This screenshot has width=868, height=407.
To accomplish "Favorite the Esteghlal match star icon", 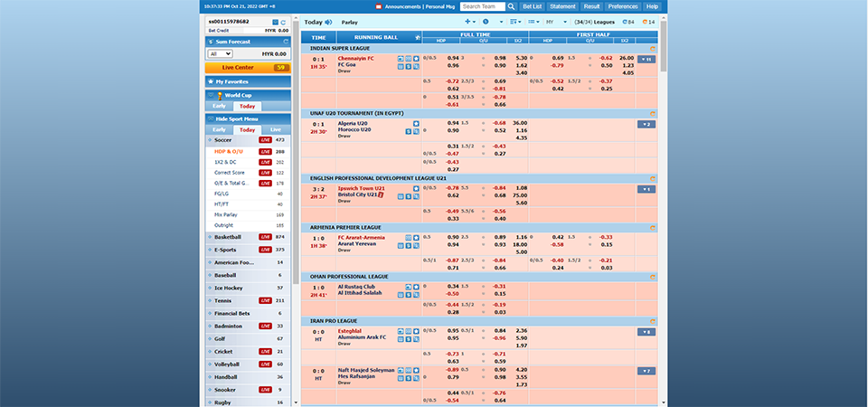I will click(x=416, y=331).
